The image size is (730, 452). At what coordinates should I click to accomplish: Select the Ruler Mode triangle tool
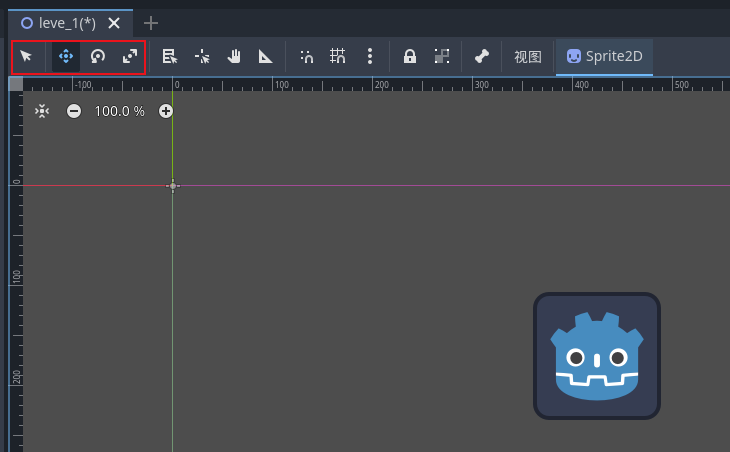tap(265, 57)
